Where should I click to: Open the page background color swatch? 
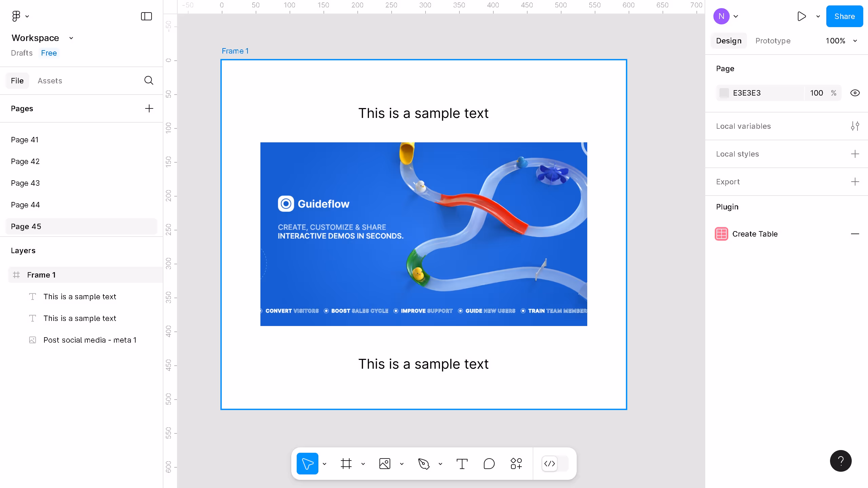[x=724, y=93]
